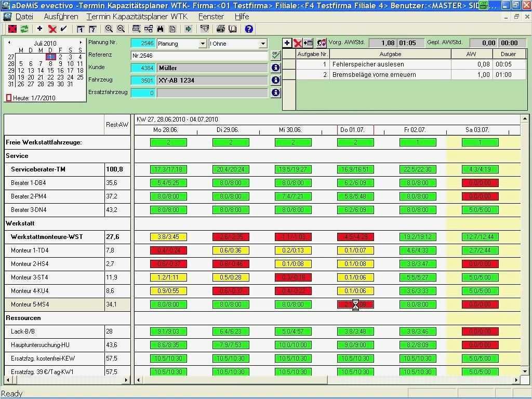Click the refresh icon on the main toolbar

25,30
